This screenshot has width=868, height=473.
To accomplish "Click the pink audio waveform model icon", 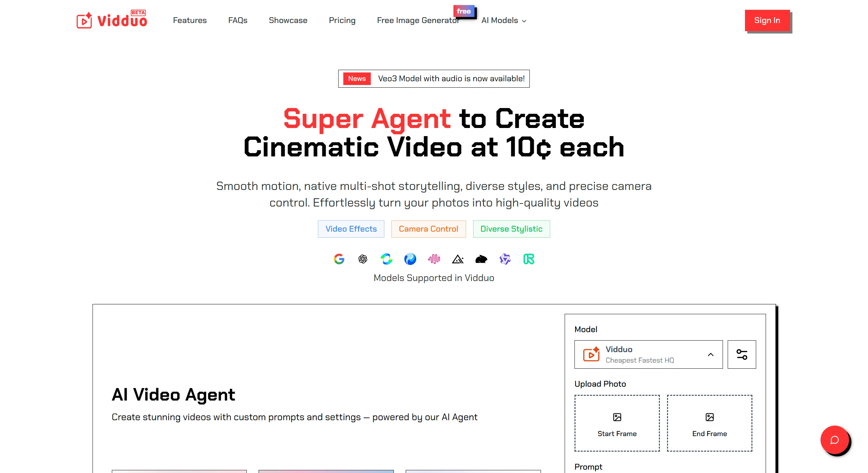I will point(434,259).
